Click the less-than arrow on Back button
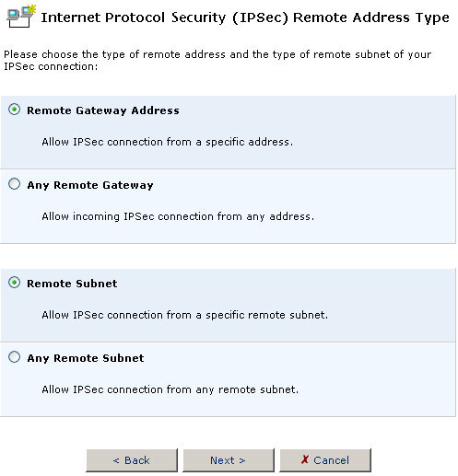Image resolution: width=458 pixels, height=476 pixels. tap(116, 460)
